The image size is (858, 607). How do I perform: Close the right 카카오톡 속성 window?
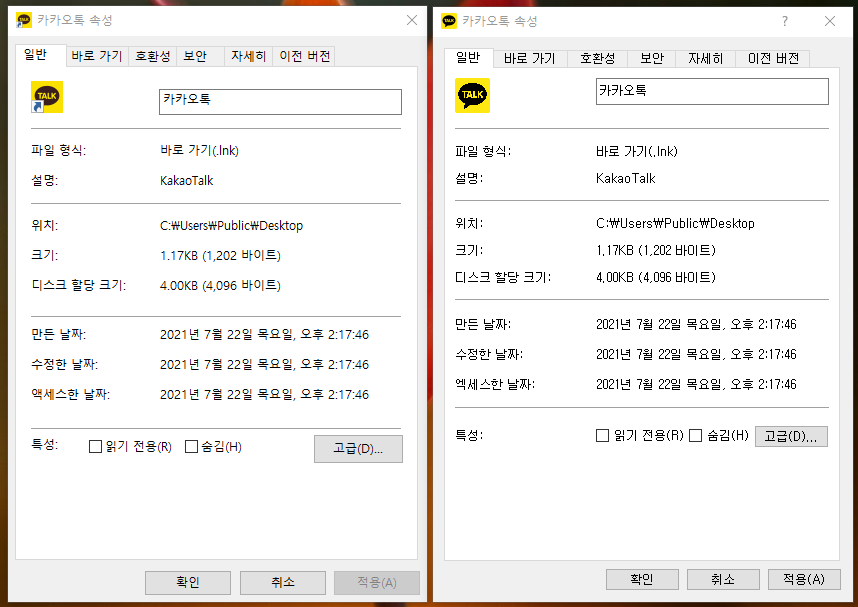pos(830,21)
